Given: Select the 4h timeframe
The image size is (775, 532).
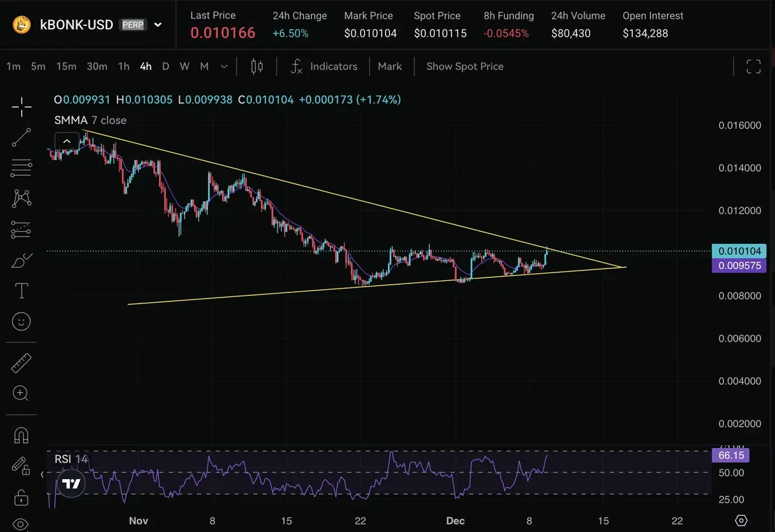Looking at the screenshot, I should coord(145,66).
